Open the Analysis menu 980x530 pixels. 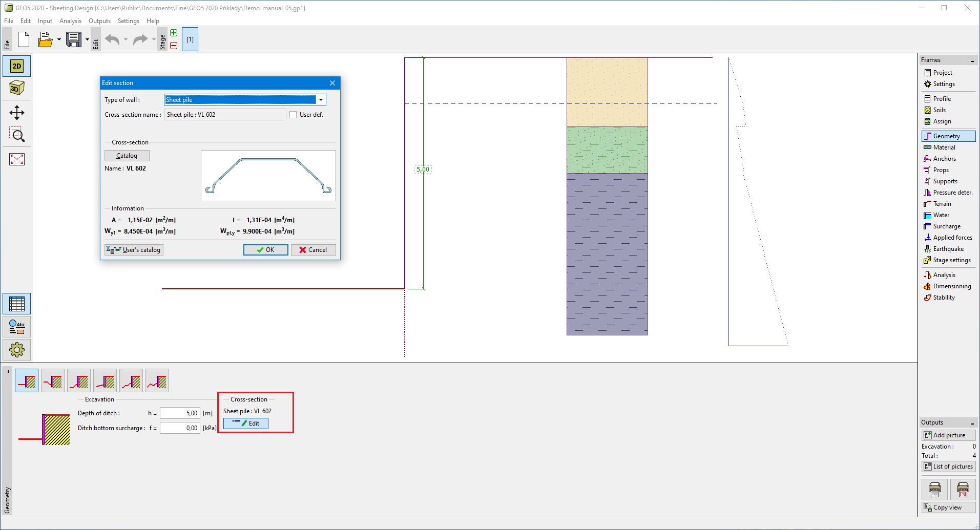pos(70,21)
